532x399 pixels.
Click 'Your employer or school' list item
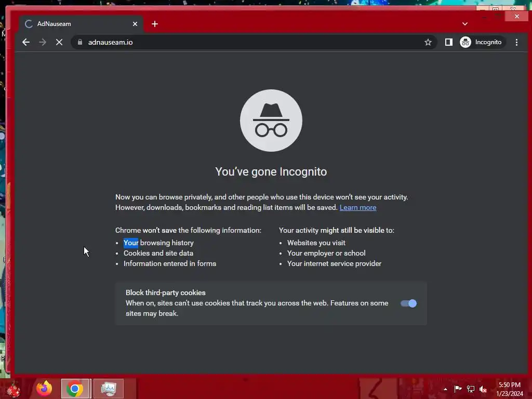[326, 253]
